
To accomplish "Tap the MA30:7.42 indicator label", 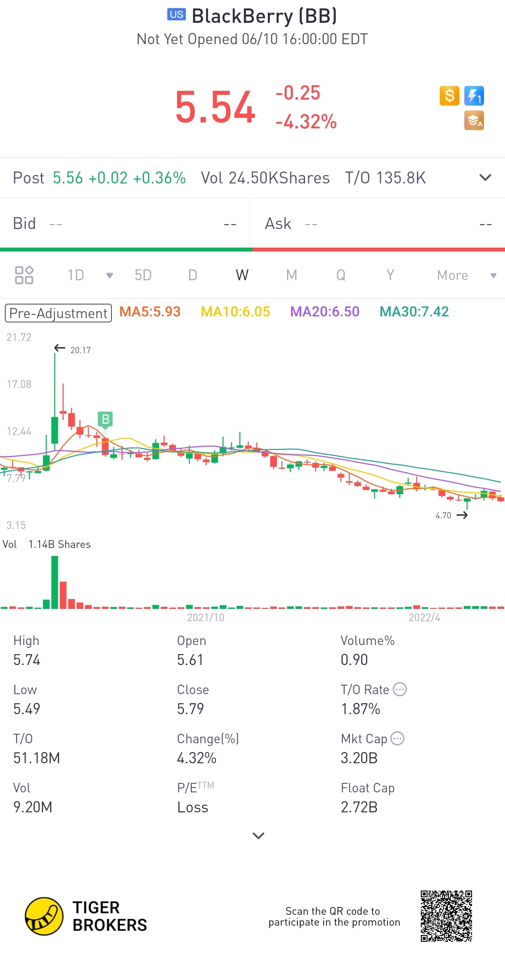I will tap(414, 311).
